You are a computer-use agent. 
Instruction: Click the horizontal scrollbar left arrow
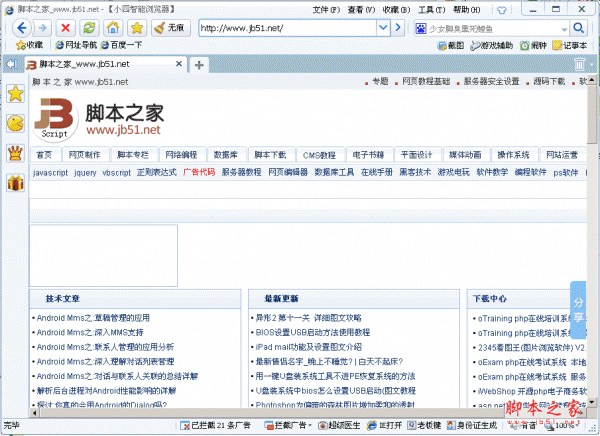(x=35, y=413)
